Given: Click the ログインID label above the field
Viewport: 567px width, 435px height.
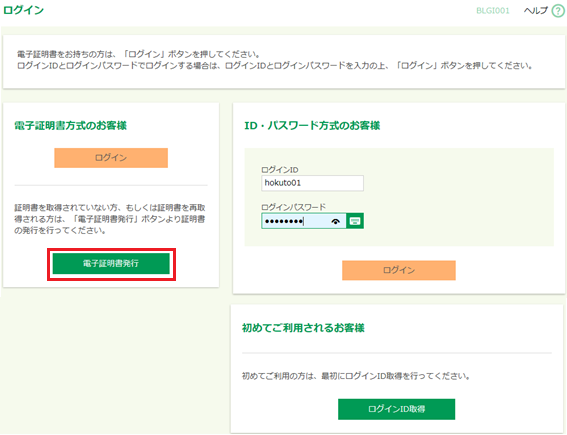Looking at the screenshot, I should point(280,170).
